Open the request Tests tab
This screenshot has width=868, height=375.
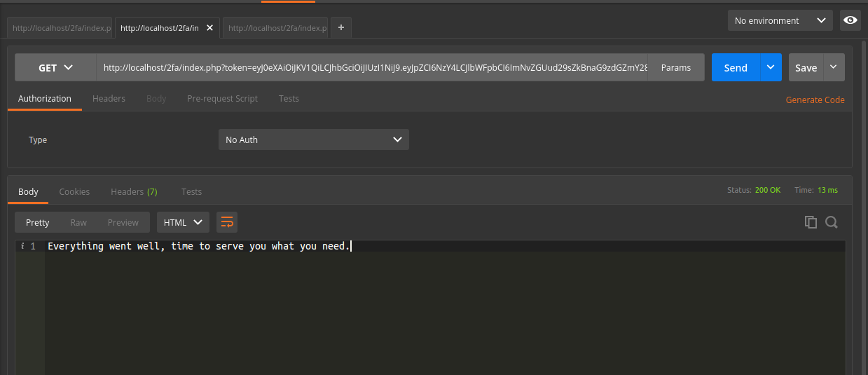[x=289, y=98]
